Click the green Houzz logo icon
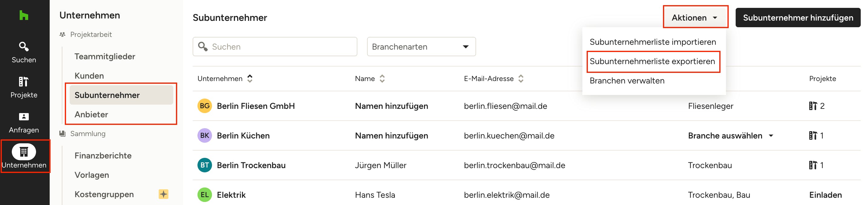Screen dimensions: 868x205 pyautogui.click(x=24, y=15)
